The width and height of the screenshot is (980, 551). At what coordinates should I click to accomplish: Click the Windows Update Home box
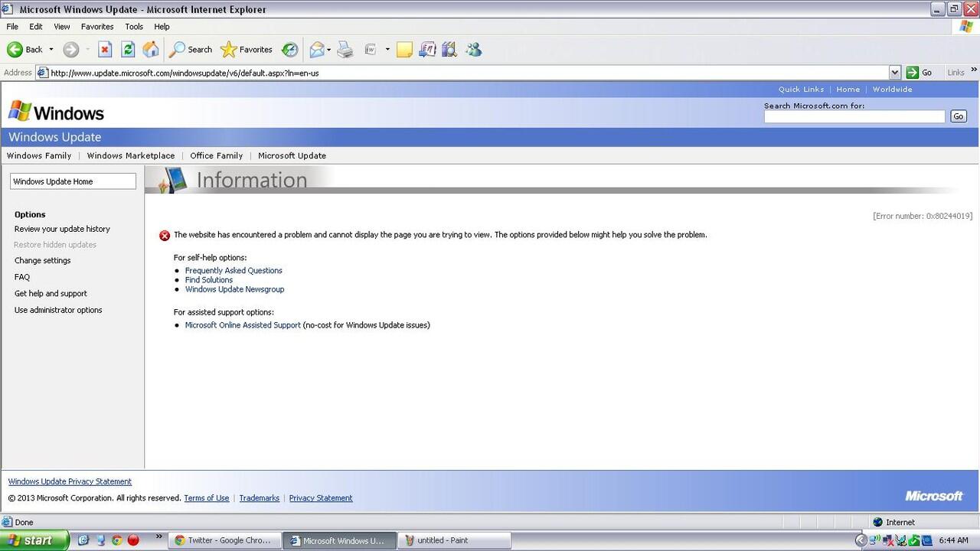pyautogui.click(x=73, y=181)
